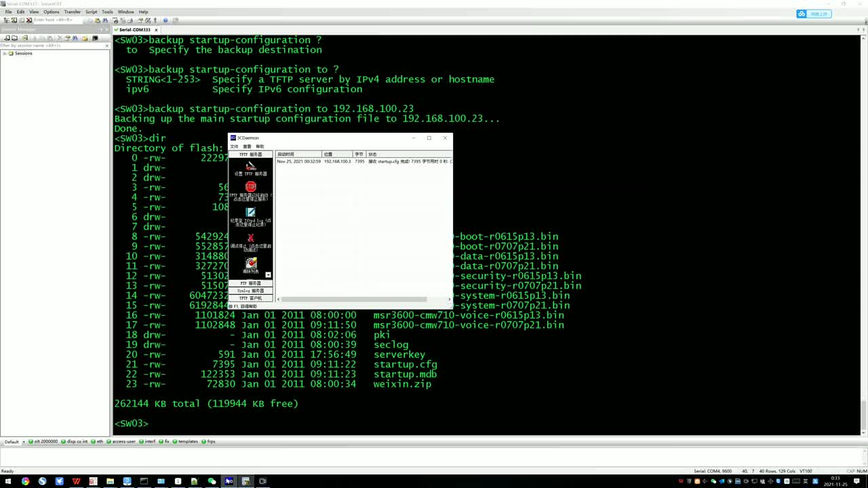Clear the session name filter
The height and width of the screenshot is (488, 868).
(x=106, y=45)
